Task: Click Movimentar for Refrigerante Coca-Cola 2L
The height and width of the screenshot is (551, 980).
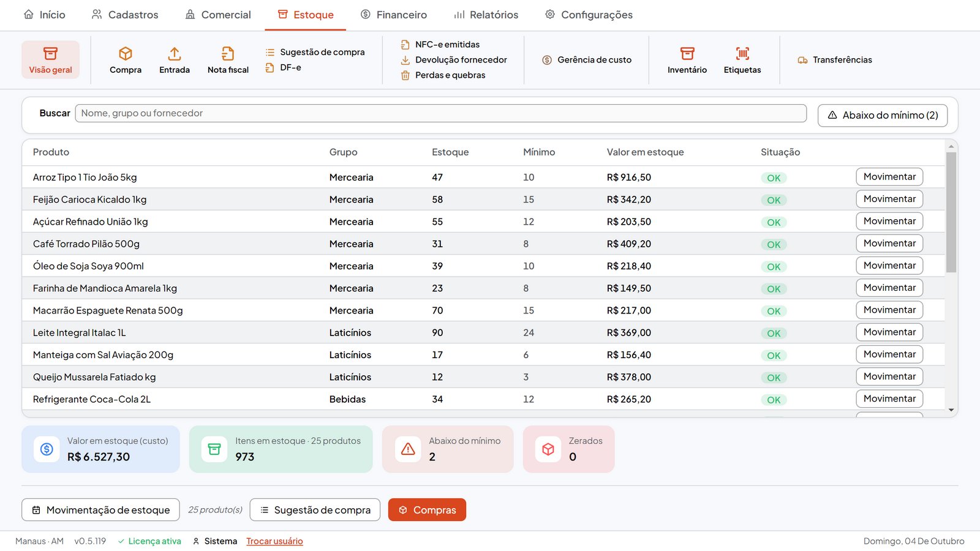Action: click(x=889, y=399)
